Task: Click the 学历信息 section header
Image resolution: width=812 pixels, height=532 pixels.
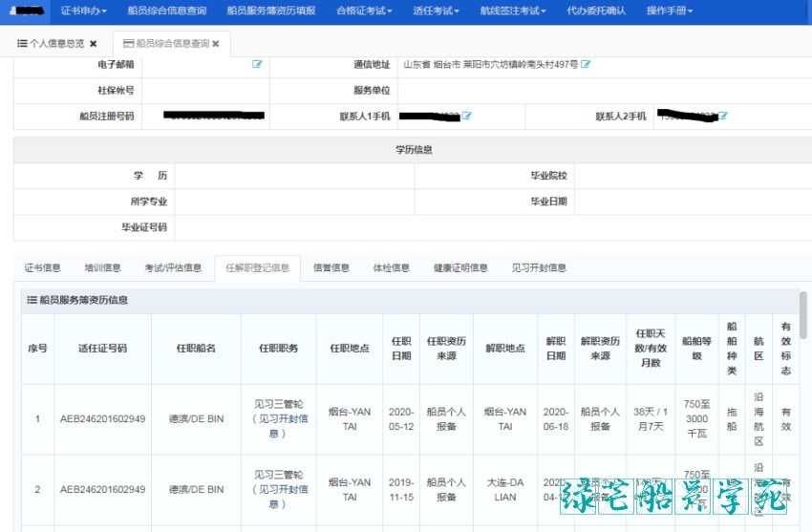Action: pos(414,150)
